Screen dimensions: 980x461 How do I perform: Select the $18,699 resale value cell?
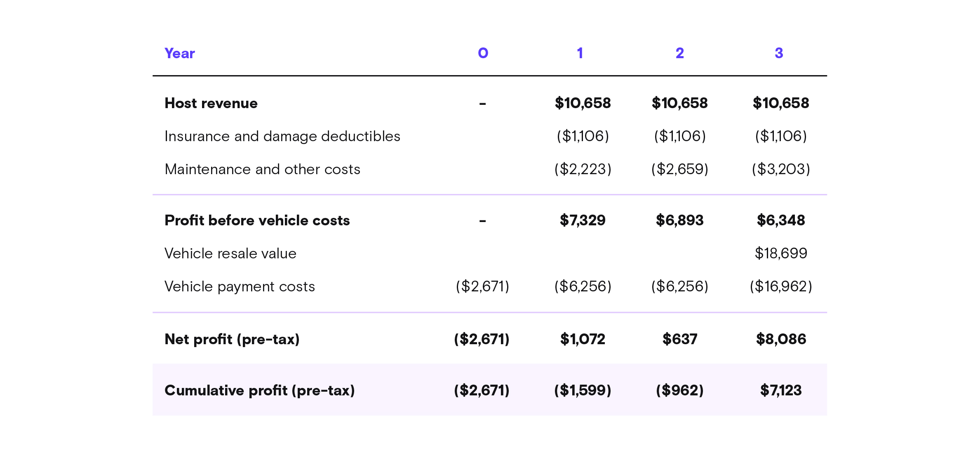point(781,253)
